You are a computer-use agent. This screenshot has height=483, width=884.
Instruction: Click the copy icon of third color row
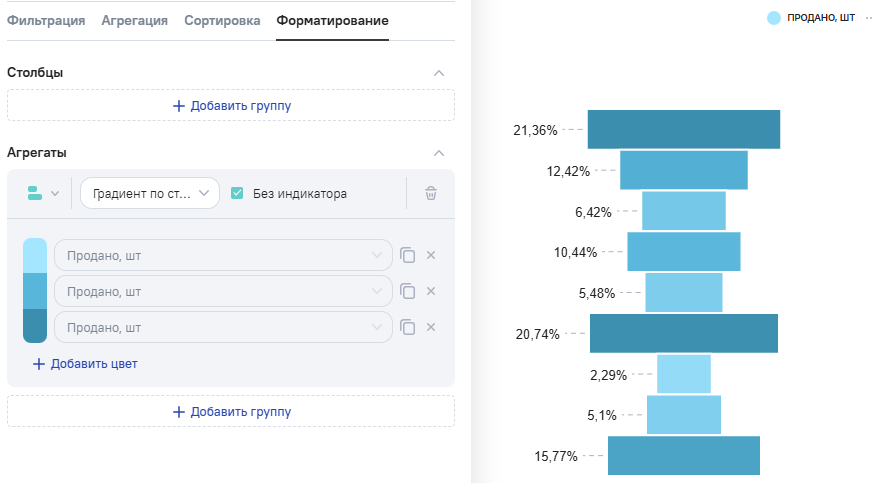pyautogui.click(x=407, y=327)
